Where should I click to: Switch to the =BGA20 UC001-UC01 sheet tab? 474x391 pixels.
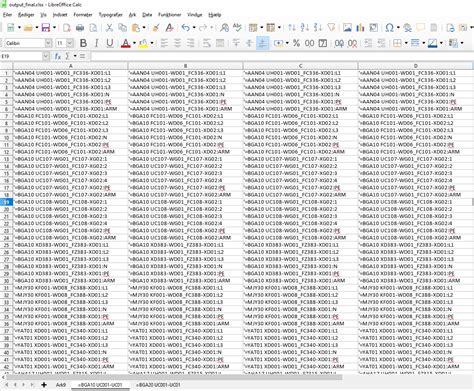[158, 385]
